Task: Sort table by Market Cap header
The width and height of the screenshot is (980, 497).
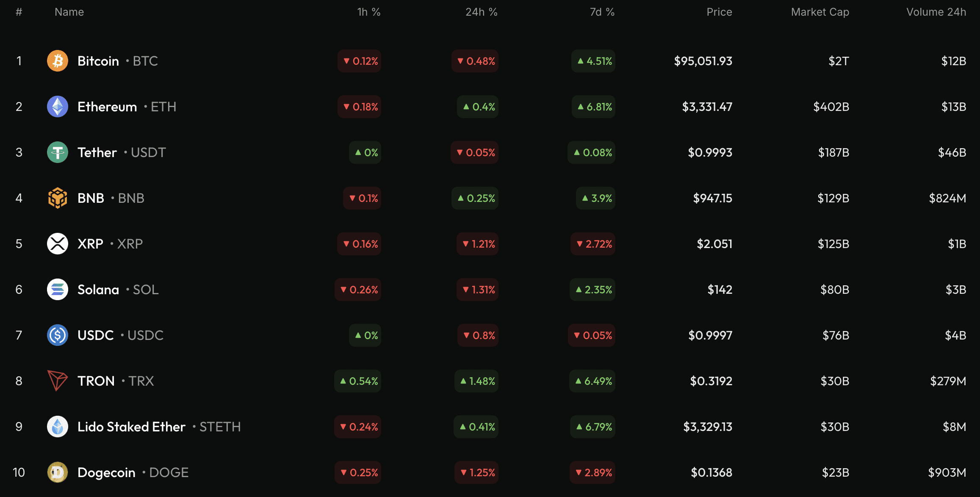Action: click(x=820, y=12)
